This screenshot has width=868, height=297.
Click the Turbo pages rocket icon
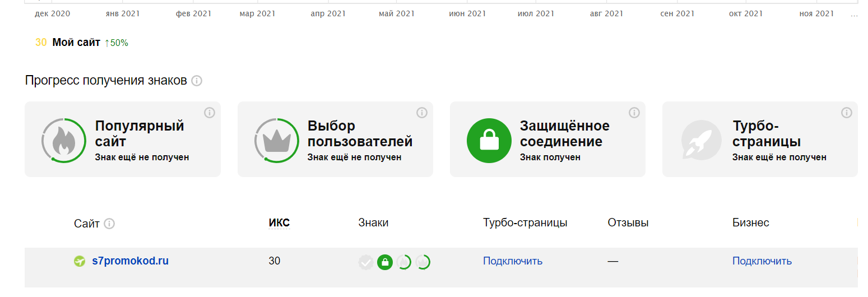702,140
